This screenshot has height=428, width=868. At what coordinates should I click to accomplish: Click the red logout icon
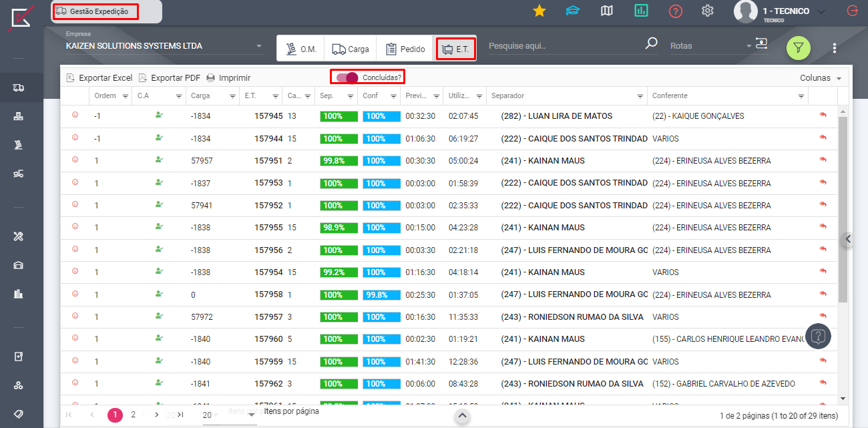852,11
